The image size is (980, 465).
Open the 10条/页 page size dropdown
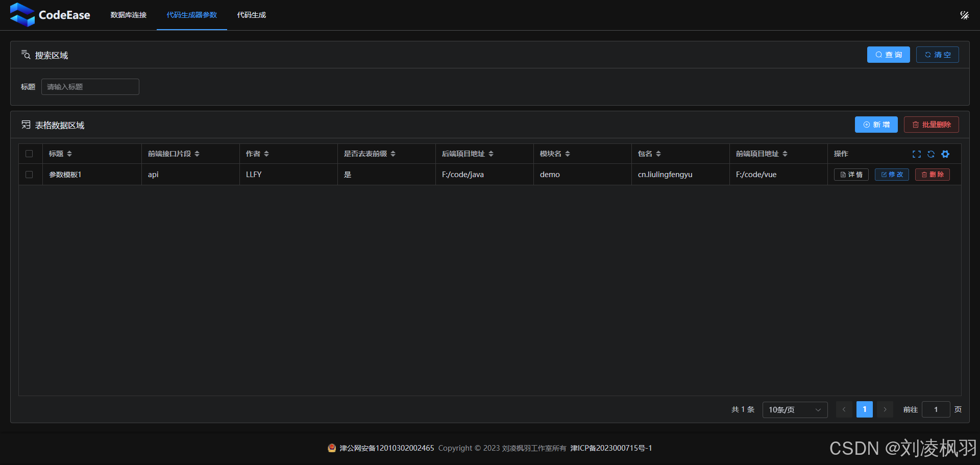(795, 409)
